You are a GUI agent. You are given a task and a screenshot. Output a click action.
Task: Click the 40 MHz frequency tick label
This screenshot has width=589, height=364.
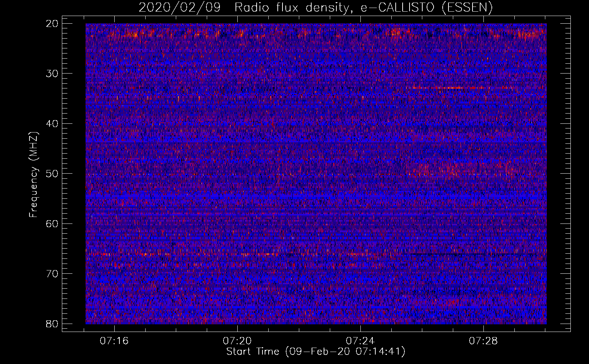coord(52,124)
